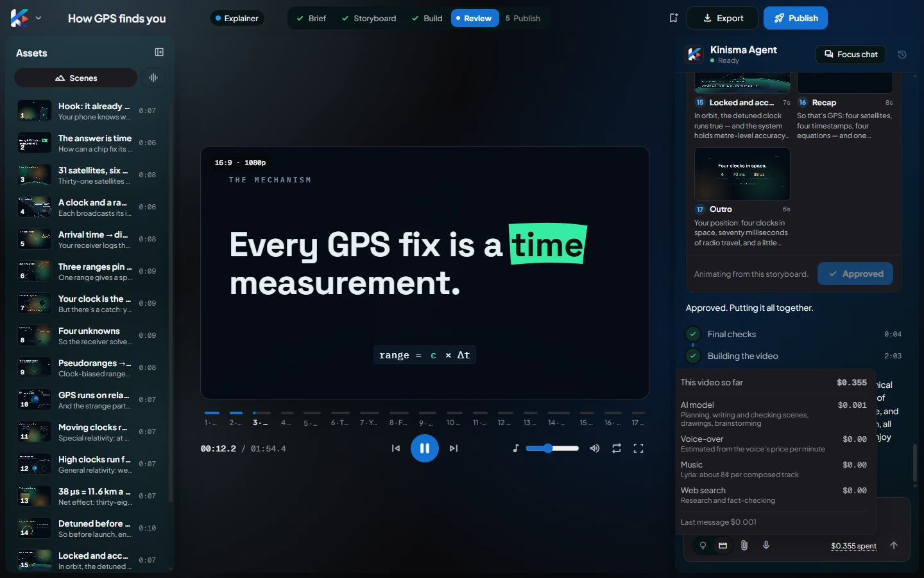Click the Recap storyboard card title

click(824, 103)
